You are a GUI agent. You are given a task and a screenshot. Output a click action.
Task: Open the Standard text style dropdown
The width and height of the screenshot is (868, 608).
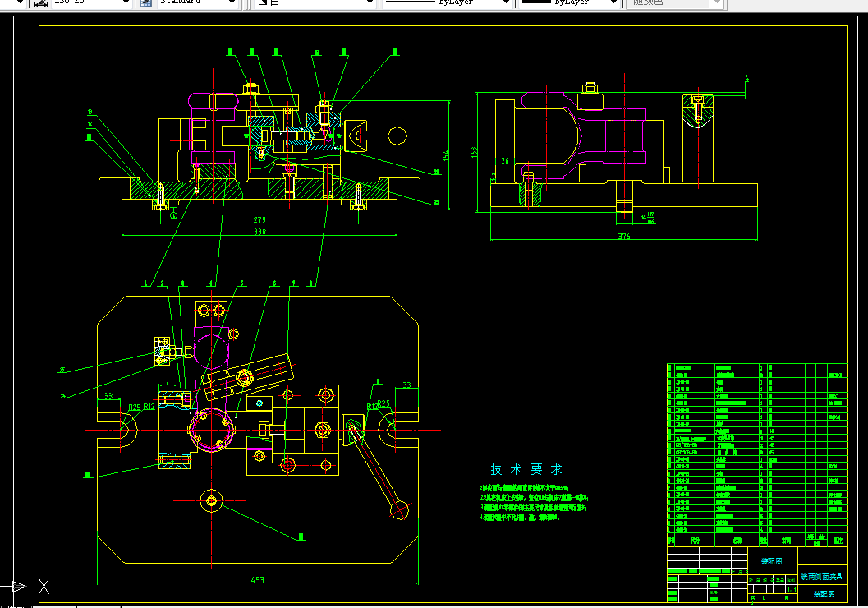(x=196, y=2)
